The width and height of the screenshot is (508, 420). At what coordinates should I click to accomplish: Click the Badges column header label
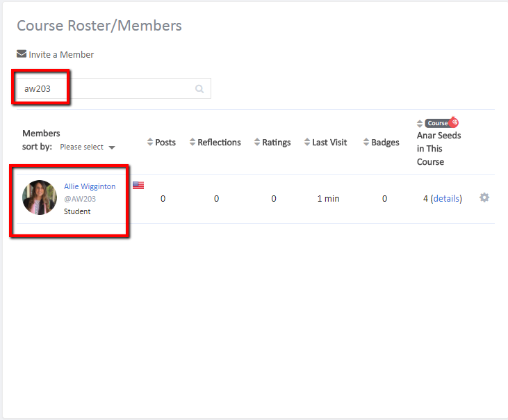point(385,143)
